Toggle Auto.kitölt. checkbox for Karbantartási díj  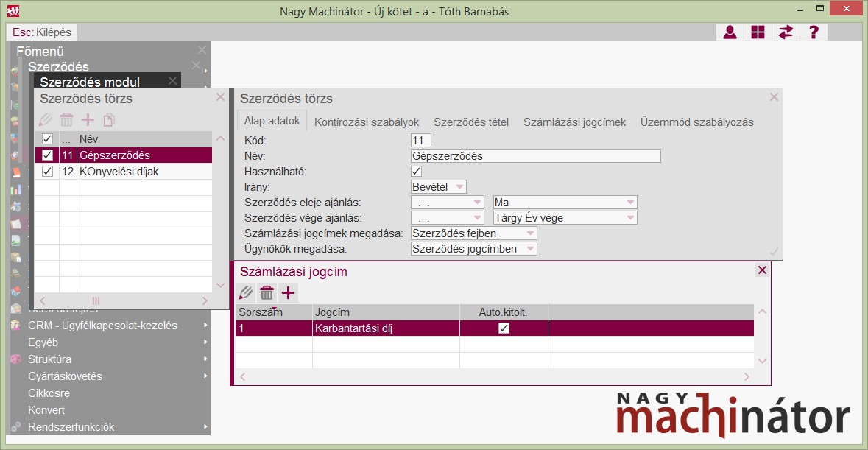(504, 328)
